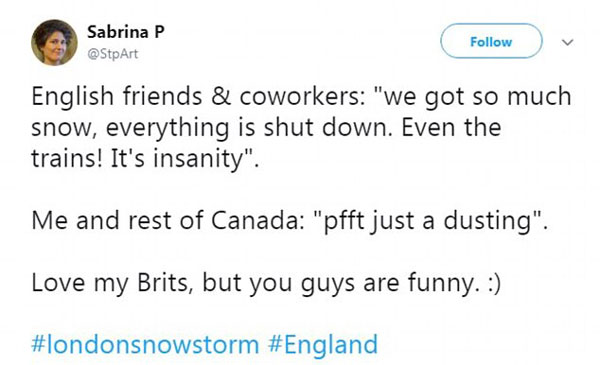Click the word 'trains!' in the tweet
Viewport: 600px width, 365px height.
coord(67,158)
